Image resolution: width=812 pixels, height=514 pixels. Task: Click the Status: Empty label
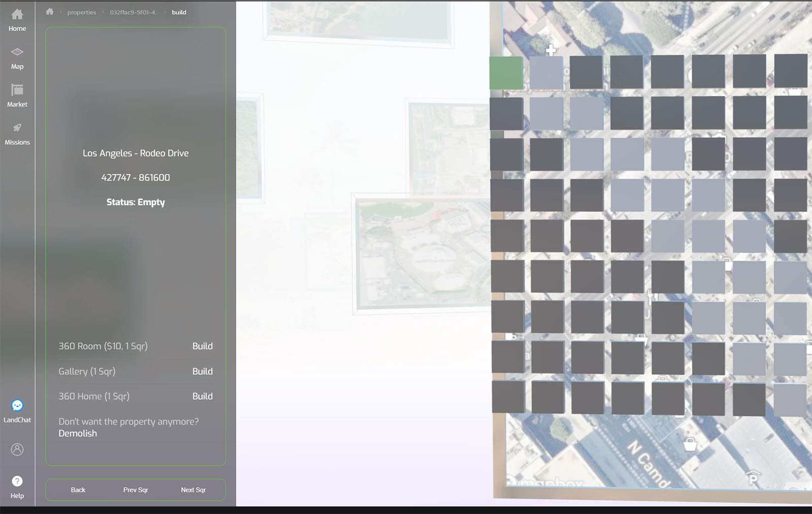[136, 202]
